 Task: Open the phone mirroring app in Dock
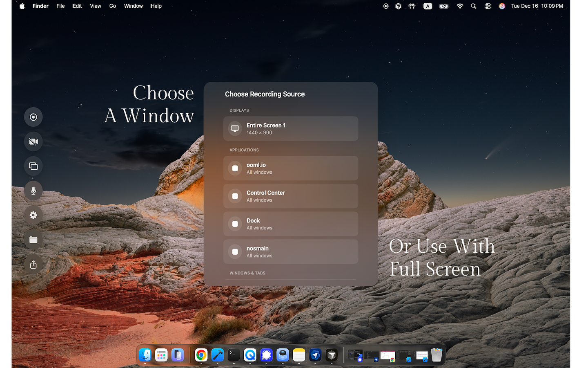[178, 355]
